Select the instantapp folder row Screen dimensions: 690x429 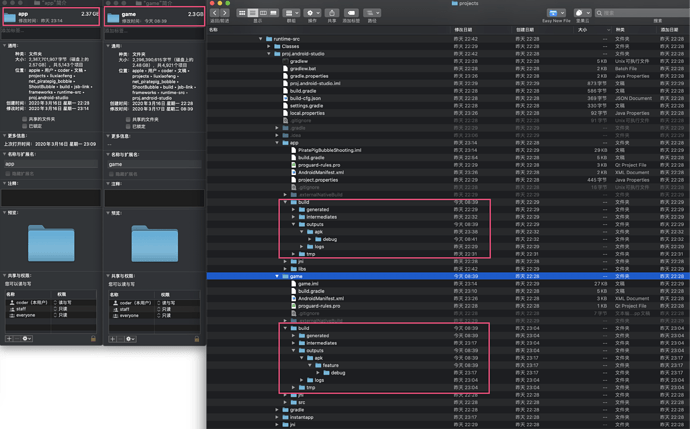coord(448,417)
